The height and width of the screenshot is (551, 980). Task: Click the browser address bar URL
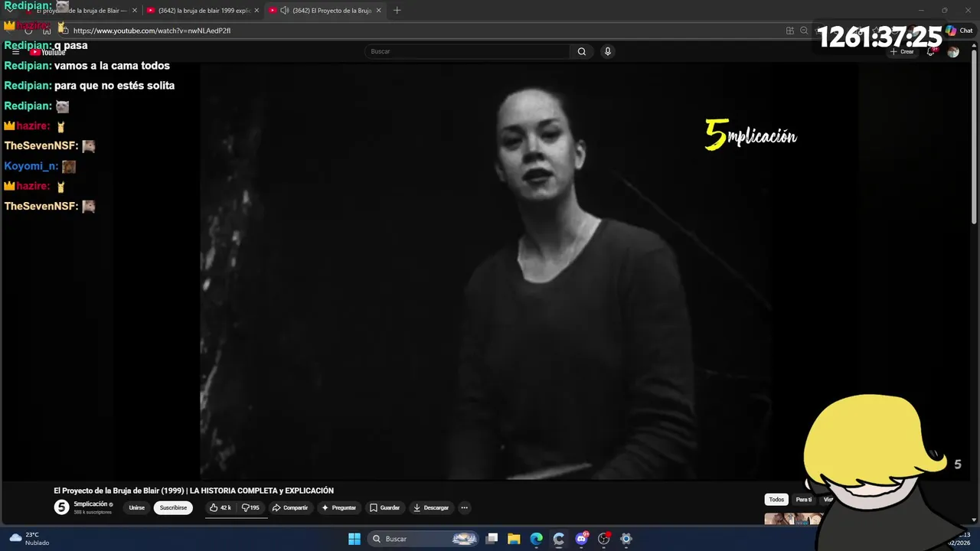(x=152, y=31)
